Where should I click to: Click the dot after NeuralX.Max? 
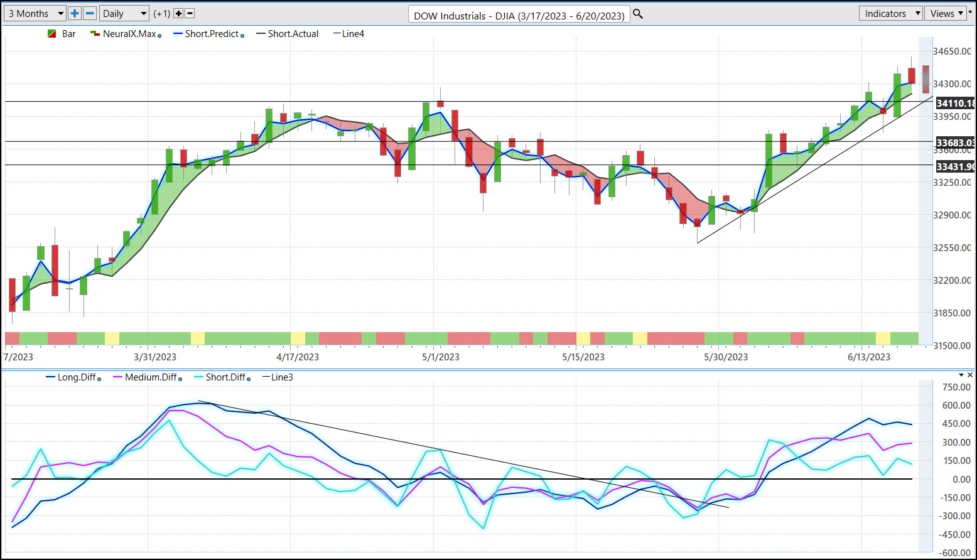point(159,36)
